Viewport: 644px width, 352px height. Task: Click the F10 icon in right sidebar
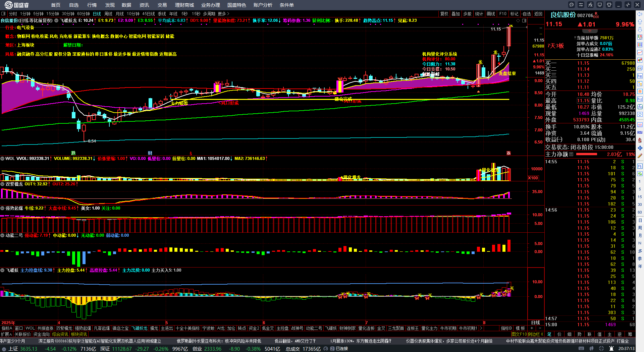640,76
